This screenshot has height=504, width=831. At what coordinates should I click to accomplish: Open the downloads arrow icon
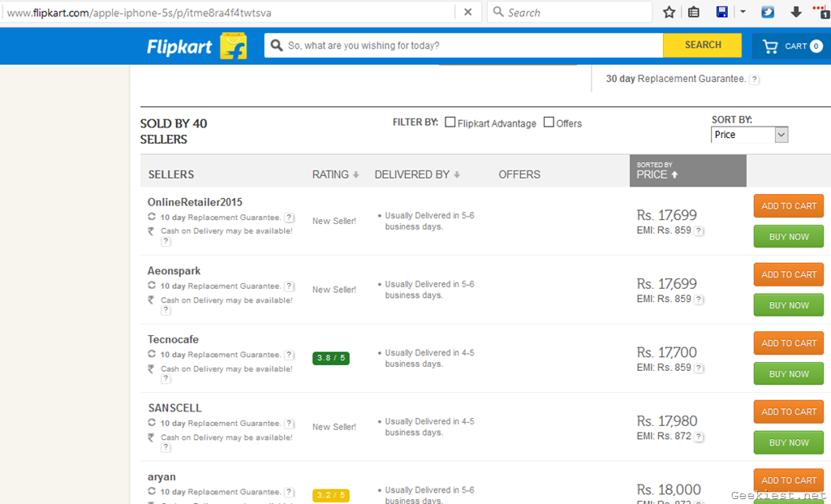click(795, 12)
